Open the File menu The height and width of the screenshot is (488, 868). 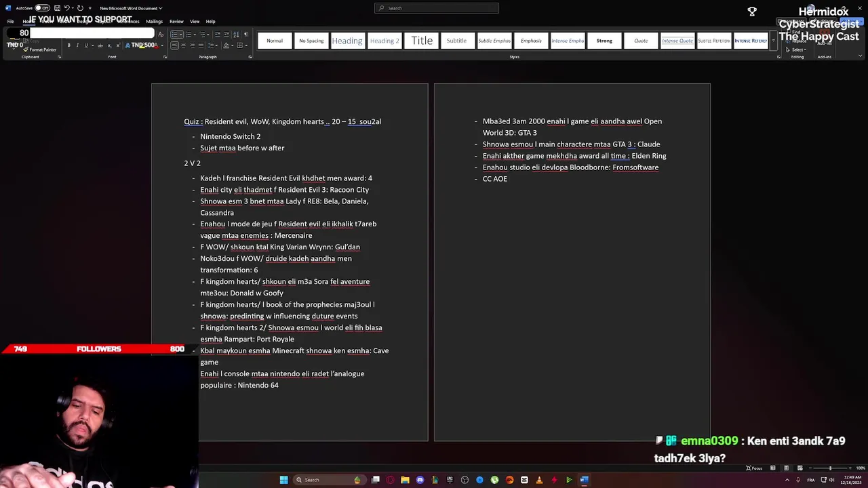tap(10, 21)
